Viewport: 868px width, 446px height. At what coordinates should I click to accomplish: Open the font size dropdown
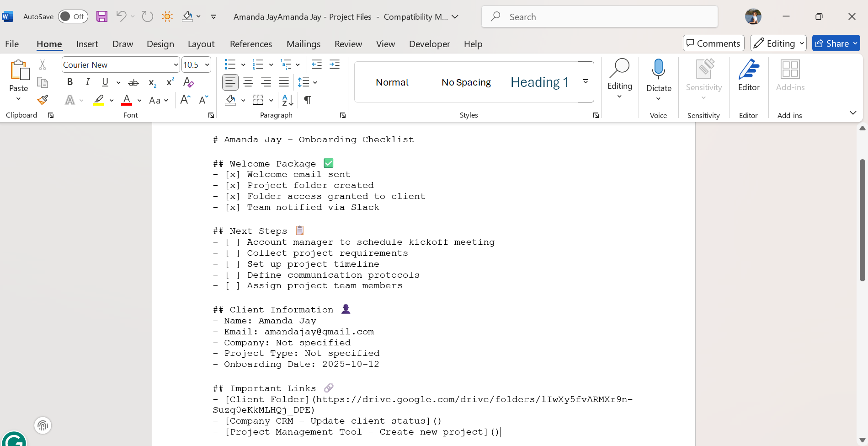[206, 64]
